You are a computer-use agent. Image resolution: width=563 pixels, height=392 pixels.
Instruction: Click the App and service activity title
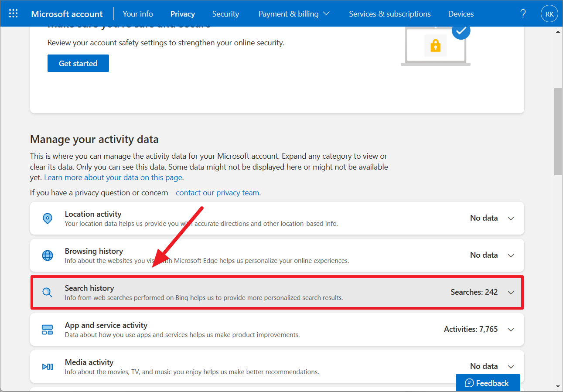(106, 325)
